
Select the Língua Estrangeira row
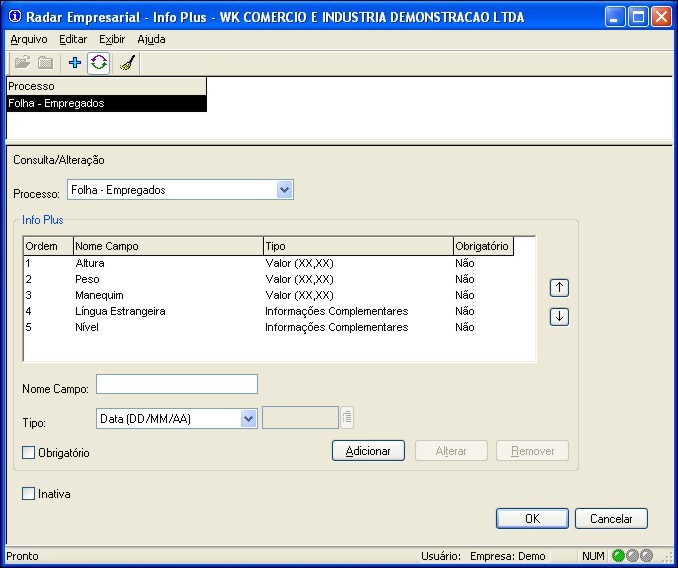(120, 311)
